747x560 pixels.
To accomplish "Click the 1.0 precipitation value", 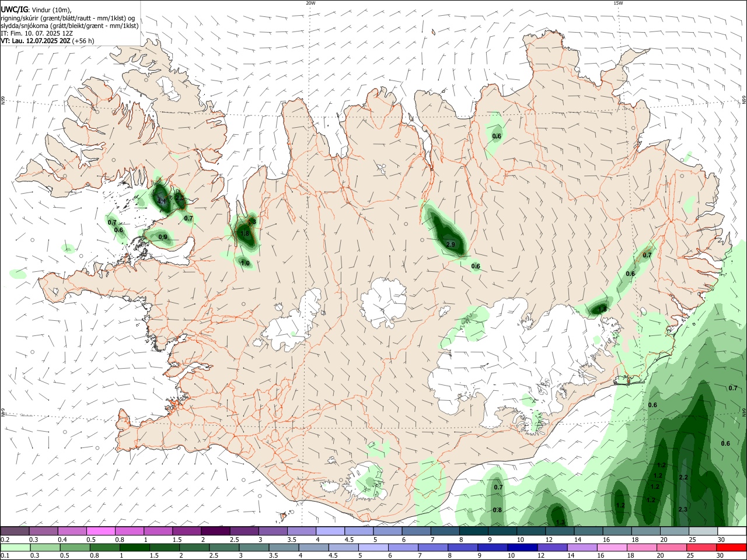I will click(245, 264).
